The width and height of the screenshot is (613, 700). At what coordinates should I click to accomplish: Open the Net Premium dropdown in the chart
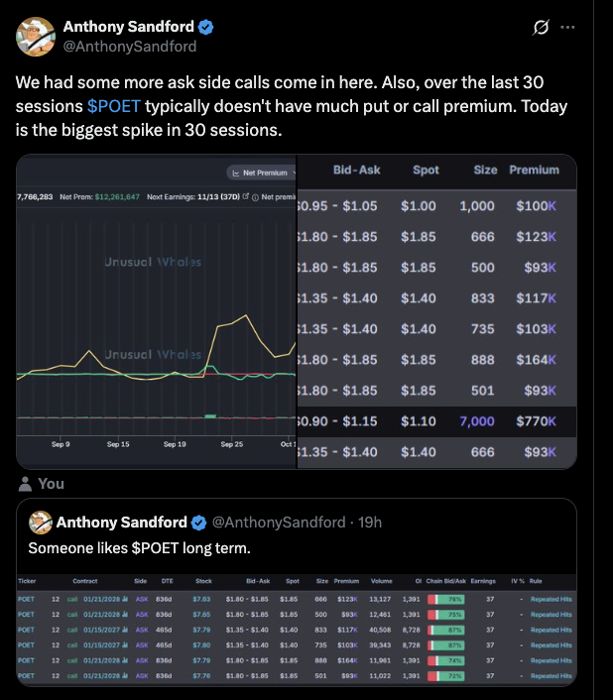[x=260, y=173]
